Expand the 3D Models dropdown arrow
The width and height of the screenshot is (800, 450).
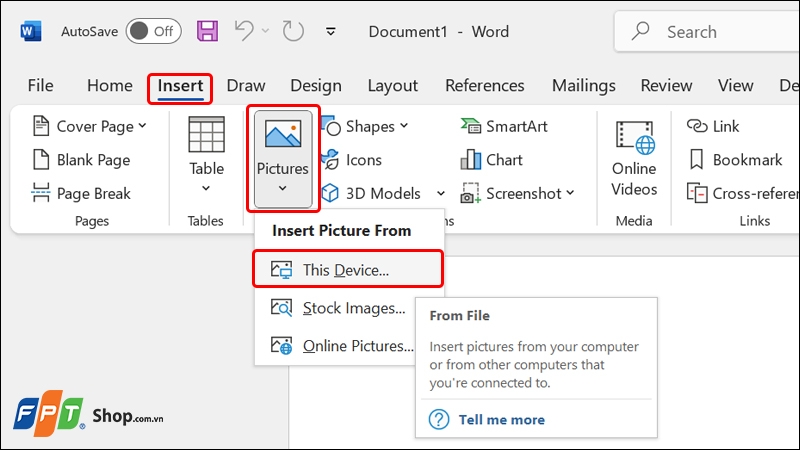click(441, 193)
